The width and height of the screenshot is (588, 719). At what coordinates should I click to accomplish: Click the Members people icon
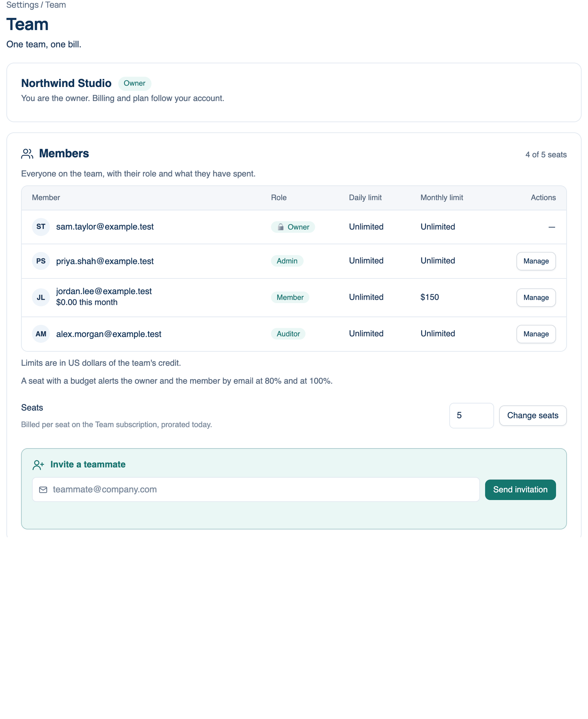coord(27,154)
